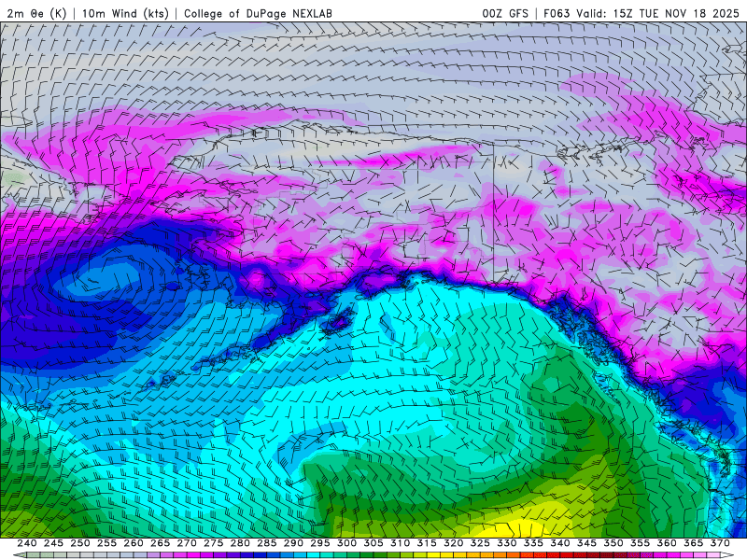This screenshot has height=560, width=747.
Task: Click the 285 colorbar label
Action: coord(267,543)
